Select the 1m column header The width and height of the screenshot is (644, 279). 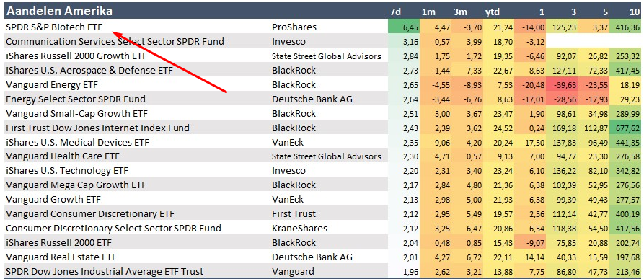(428, 12)
